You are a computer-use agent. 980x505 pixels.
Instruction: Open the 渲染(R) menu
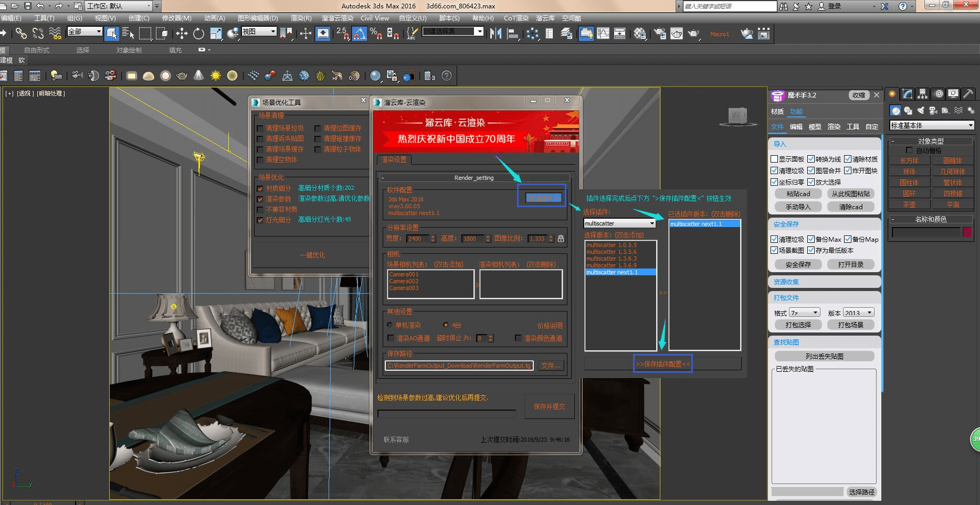[301, 18]
